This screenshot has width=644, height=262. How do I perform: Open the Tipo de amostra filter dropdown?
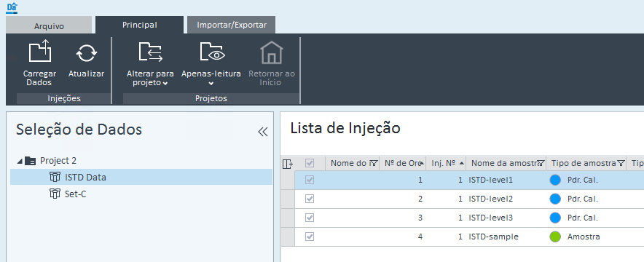click(621, 163)
